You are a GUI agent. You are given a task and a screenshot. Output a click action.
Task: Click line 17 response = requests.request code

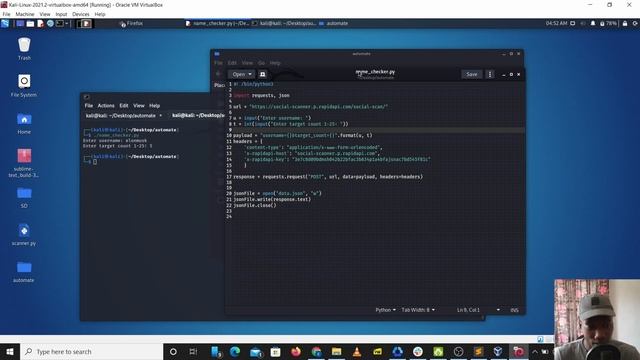tap(328, 177)
